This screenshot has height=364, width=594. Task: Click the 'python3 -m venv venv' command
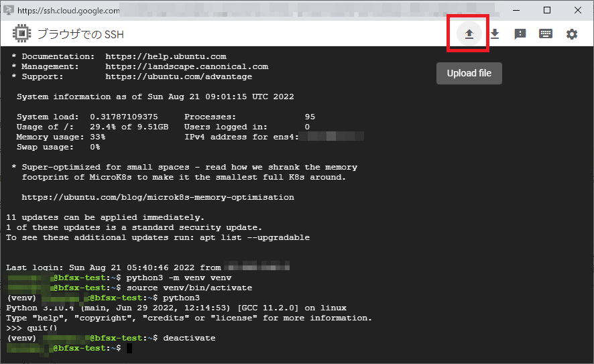pos(179,278)
